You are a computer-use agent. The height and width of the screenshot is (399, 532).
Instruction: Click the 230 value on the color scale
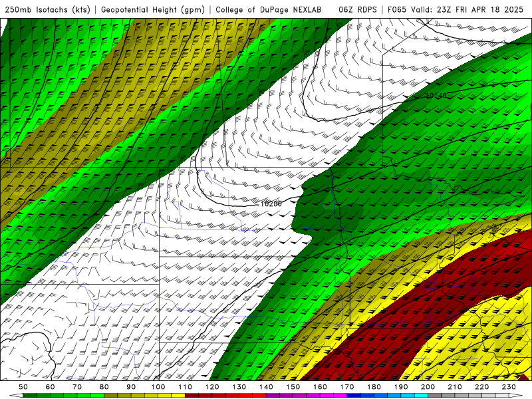pos(509,387)
